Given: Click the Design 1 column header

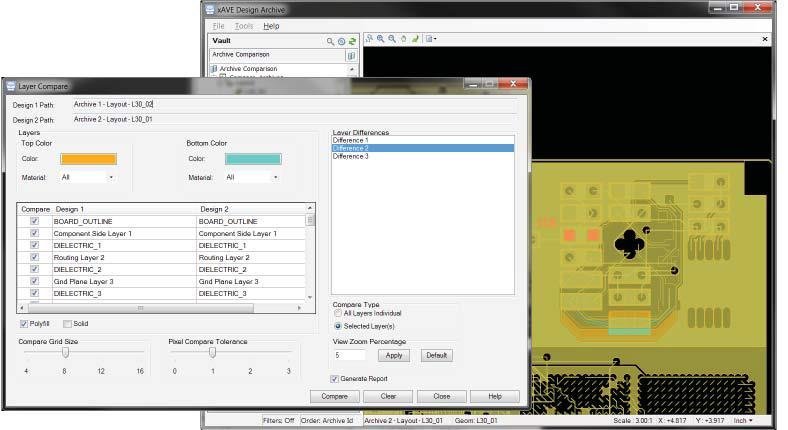Looking at the screenshot, I should click(124, 209).
